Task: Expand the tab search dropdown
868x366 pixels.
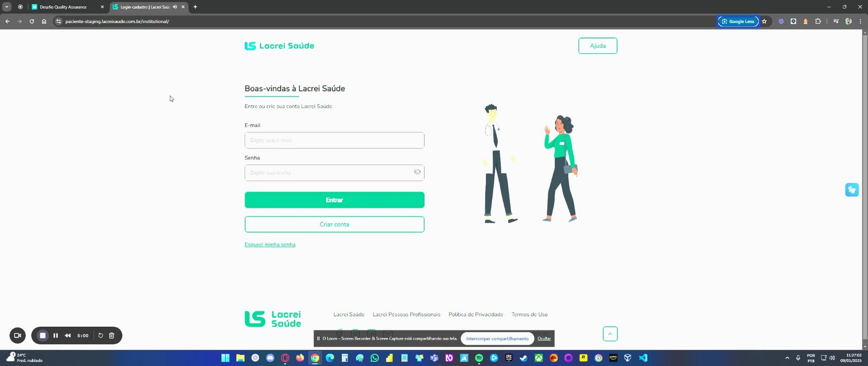Action: tap(7, 7)
